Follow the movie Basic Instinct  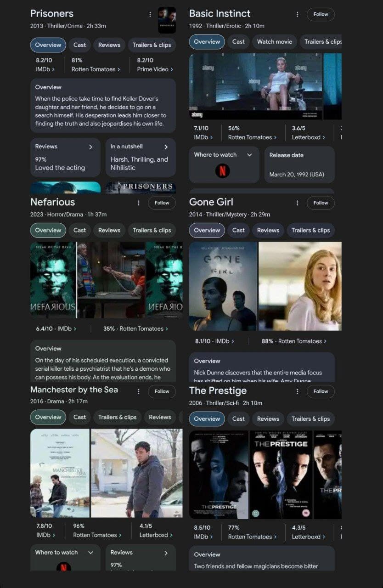pos(321,14)
